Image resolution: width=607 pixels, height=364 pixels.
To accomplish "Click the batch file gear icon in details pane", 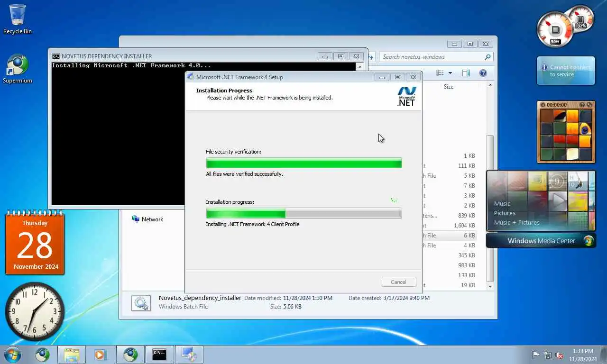I will 141,302.
